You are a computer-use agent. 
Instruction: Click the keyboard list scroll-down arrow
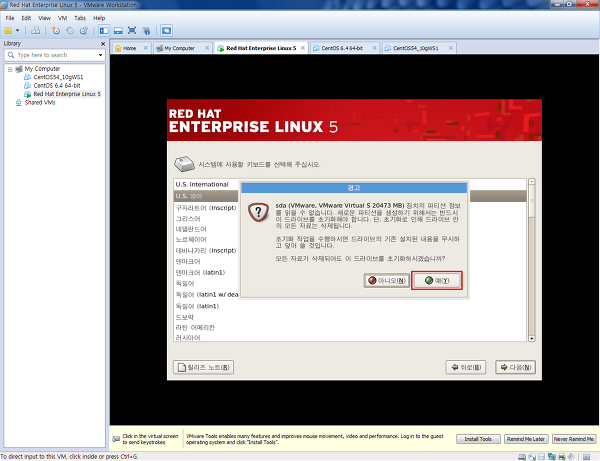point(532,339)
